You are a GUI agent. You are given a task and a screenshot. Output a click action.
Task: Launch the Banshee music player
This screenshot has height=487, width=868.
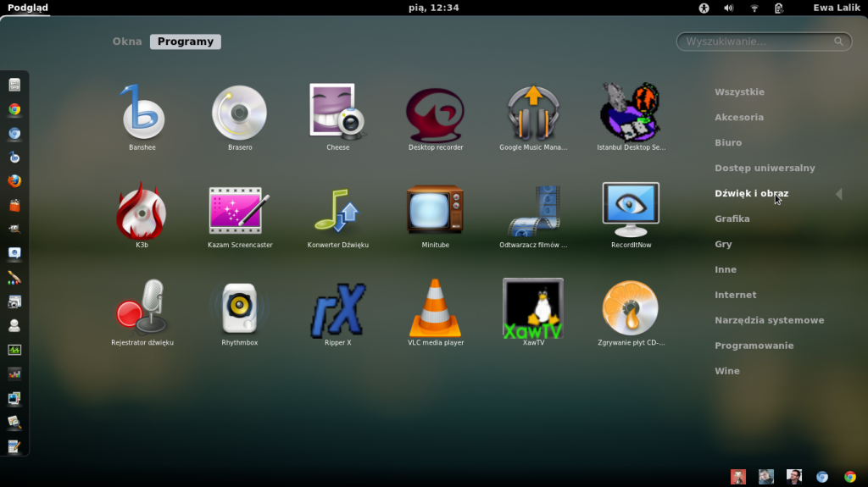(x=142, y=117)
